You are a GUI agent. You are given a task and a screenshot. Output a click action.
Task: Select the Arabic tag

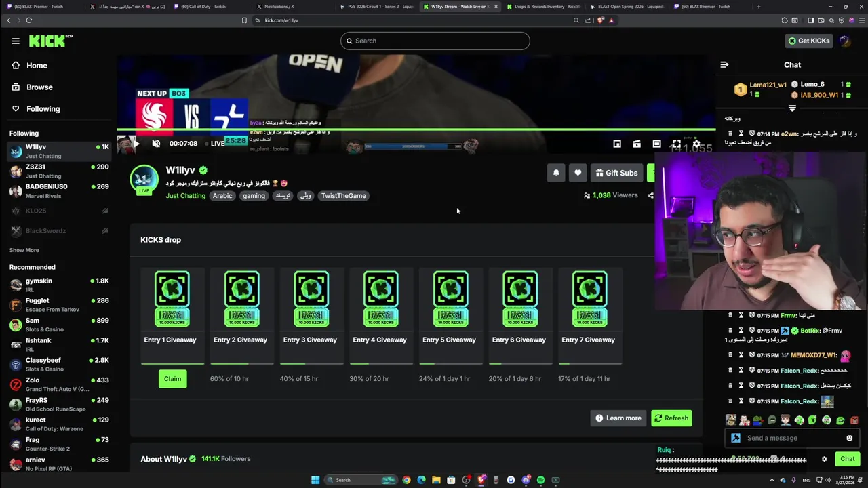coord(222,196)
